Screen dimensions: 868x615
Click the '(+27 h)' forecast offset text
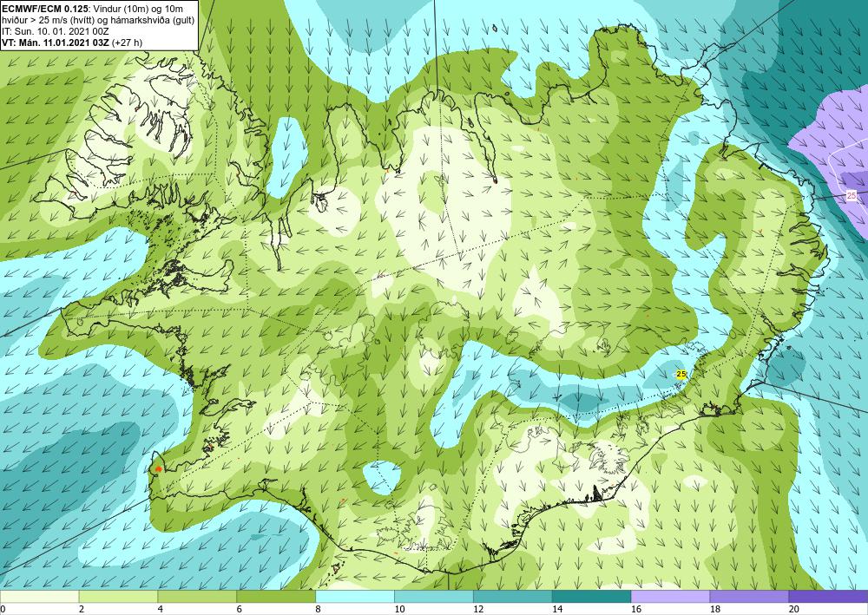[127, 43]
